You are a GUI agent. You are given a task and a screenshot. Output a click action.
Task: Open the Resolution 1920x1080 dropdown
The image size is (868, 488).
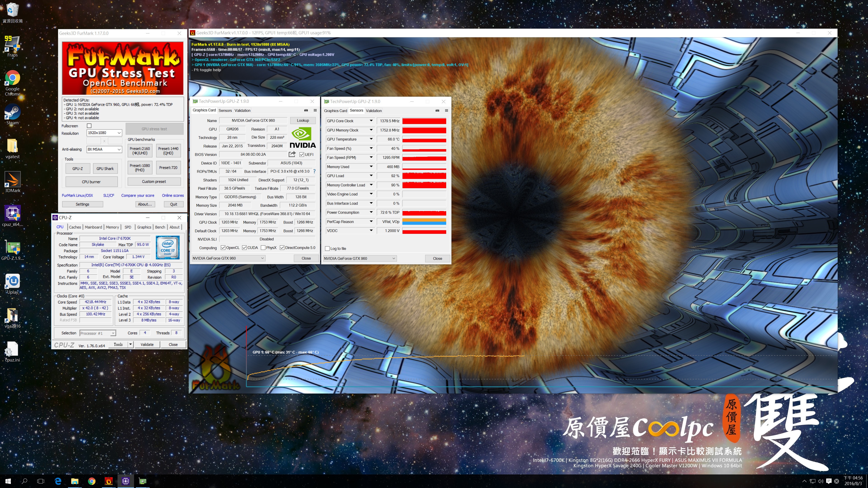click(104, 133)
